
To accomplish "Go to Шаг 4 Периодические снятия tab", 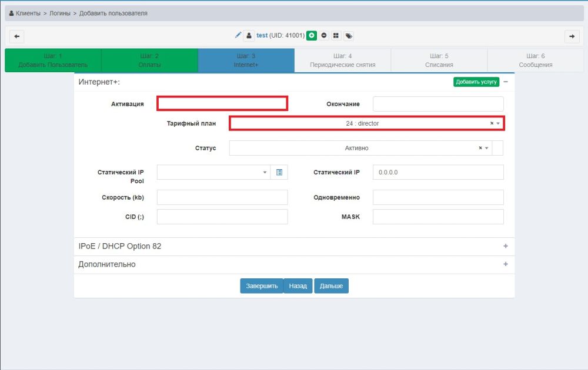I will click(x=343, y=60).
